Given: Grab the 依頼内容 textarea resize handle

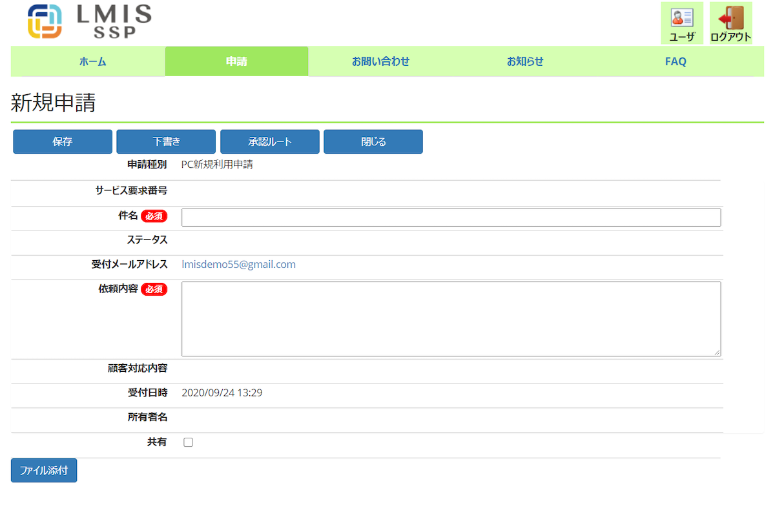Looking at the screenshot, I should 716,352.
